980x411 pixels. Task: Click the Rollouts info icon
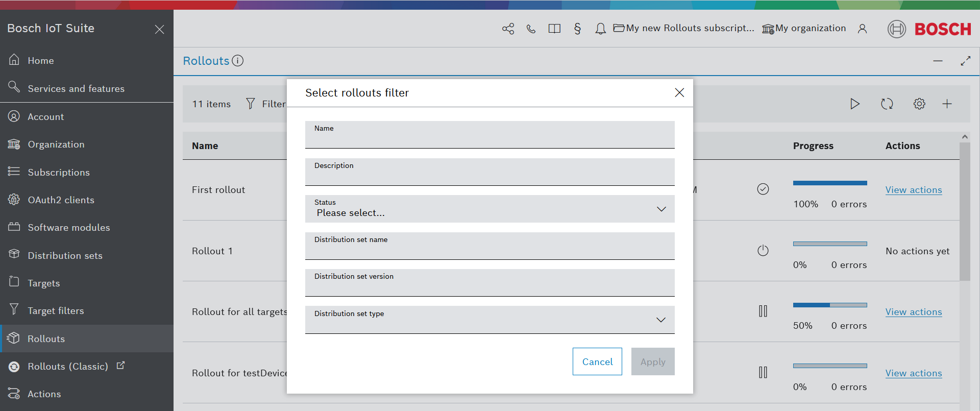click(x=238, y=61)
